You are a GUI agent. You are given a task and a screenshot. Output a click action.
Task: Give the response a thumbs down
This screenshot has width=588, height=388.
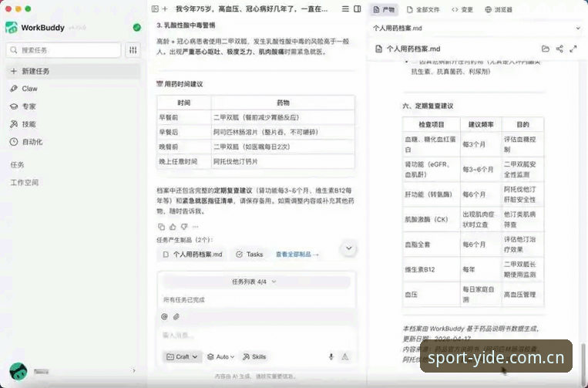click(x=184, y=227)
